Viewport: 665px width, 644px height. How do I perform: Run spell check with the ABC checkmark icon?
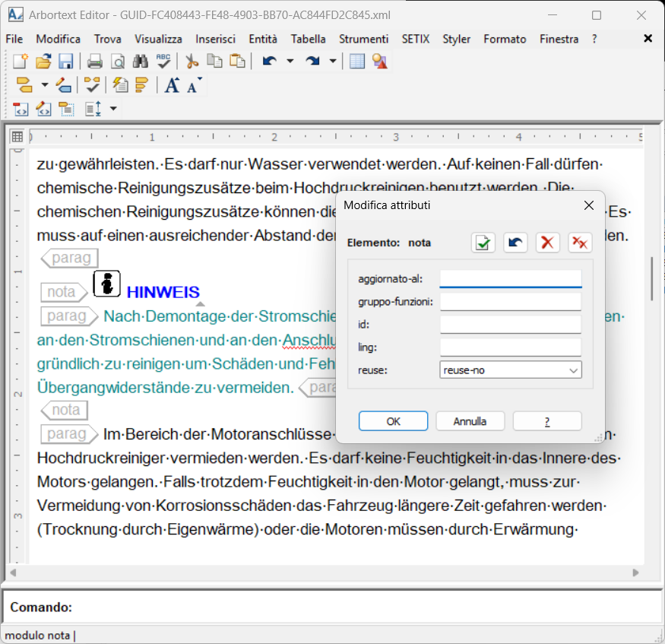pyautogui.click(x=163, y=62)
